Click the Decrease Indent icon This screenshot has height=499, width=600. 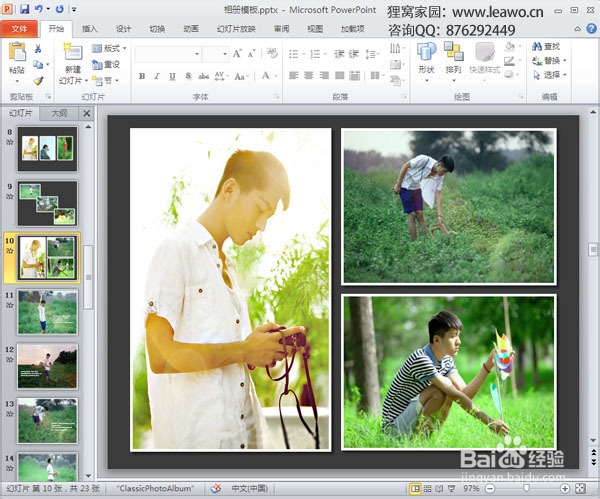click(339, 54)
